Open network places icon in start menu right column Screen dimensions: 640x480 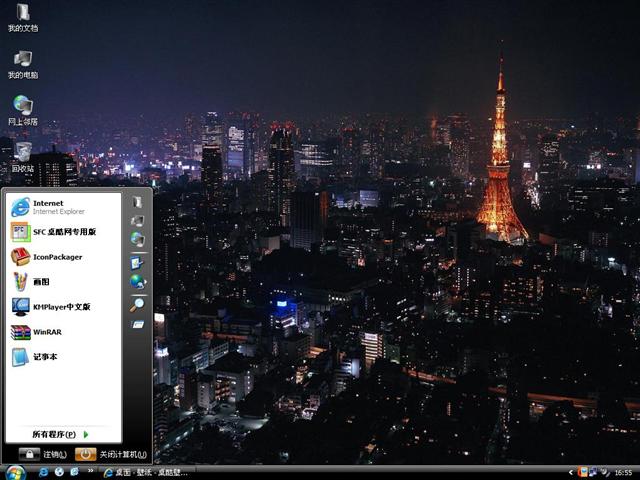coord(138,240)
